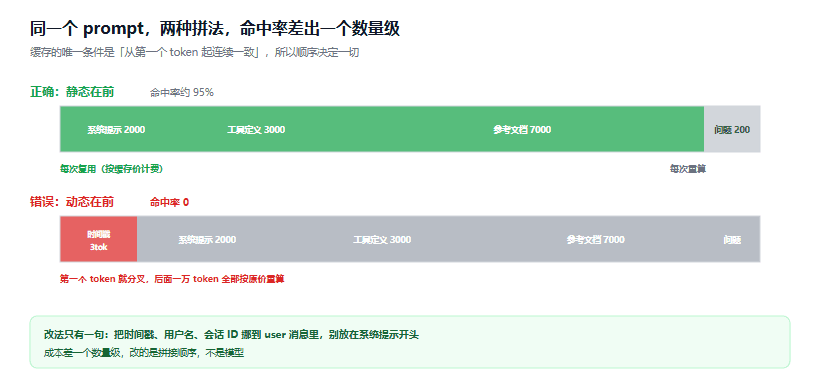Click 参考文档 7000 in the gray bar
The height and width of the screenshot is (386, 820).
click(596, 240)
